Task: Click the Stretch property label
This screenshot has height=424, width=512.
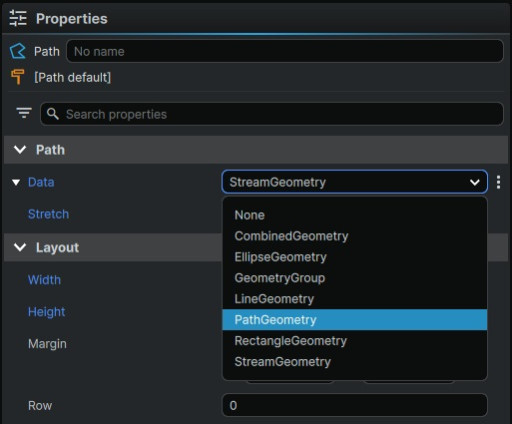Action: [x=48, y=214]
